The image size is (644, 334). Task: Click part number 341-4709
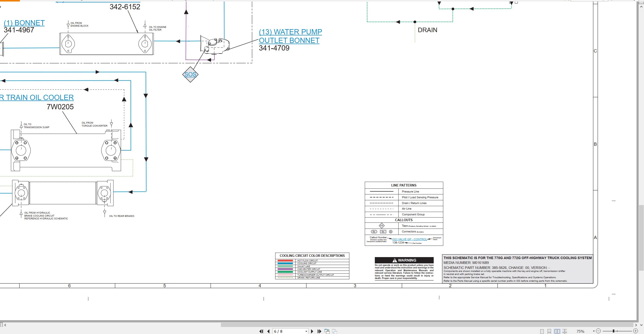(274, 48)
